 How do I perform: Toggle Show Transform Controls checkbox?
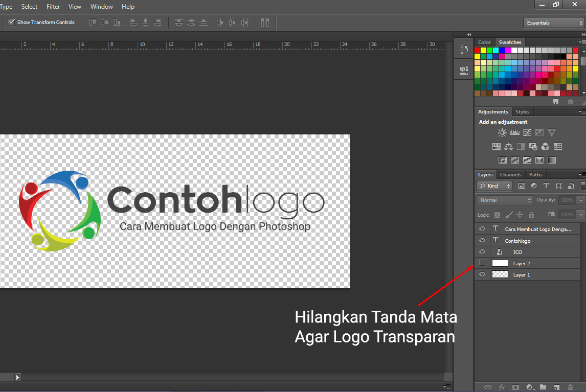[x=12, y=22]
